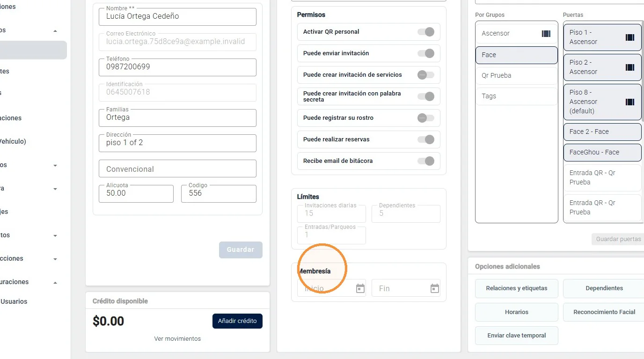This screenshot has width=644, height=359.
Task: Open Relaciones y etiquetas
Action: tap(517, 288)
